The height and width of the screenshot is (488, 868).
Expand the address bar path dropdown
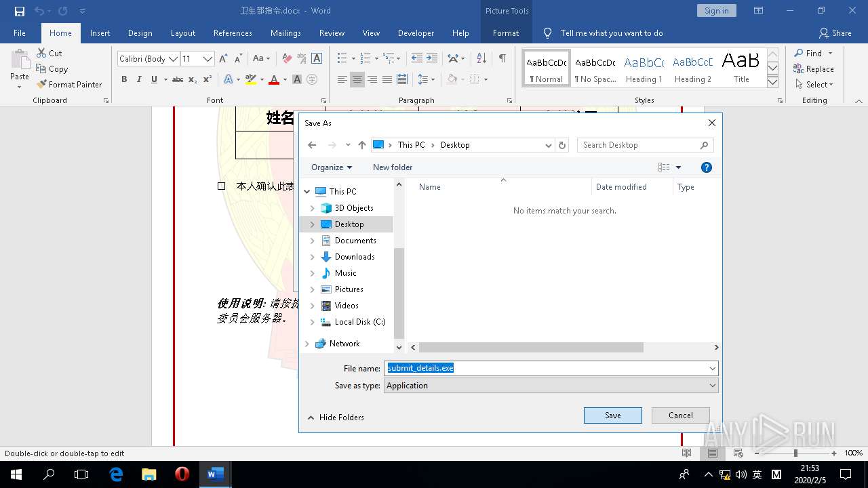point(549,145)
